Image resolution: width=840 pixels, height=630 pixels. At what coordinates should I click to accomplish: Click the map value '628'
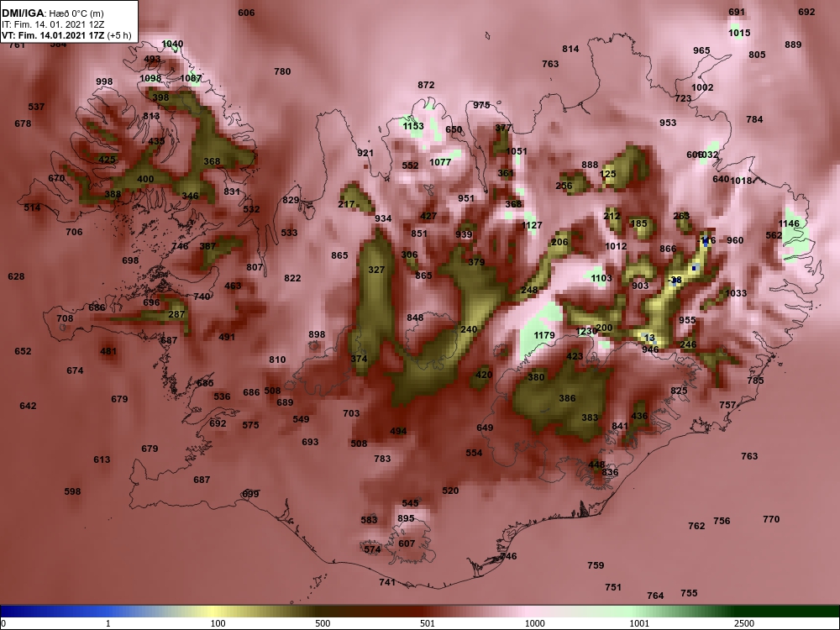point(16,276)
